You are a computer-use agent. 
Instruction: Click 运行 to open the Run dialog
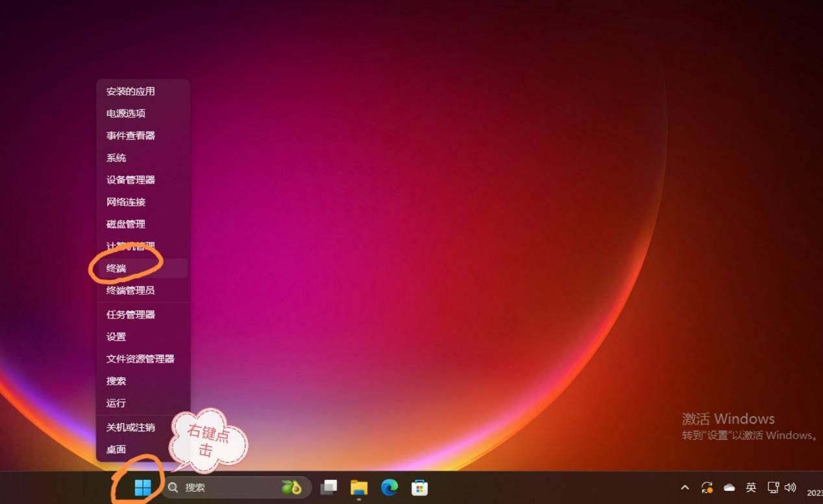tap(116, 403)
